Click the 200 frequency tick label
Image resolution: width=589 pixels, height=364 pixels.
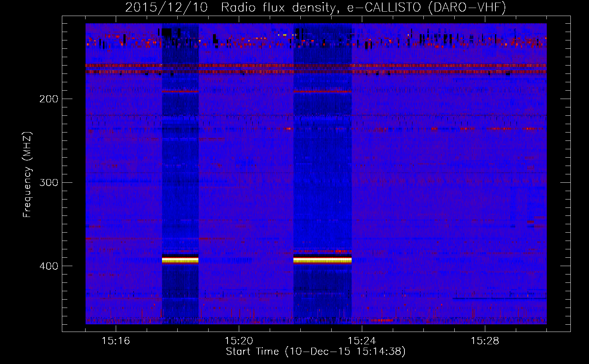point(49,99)
